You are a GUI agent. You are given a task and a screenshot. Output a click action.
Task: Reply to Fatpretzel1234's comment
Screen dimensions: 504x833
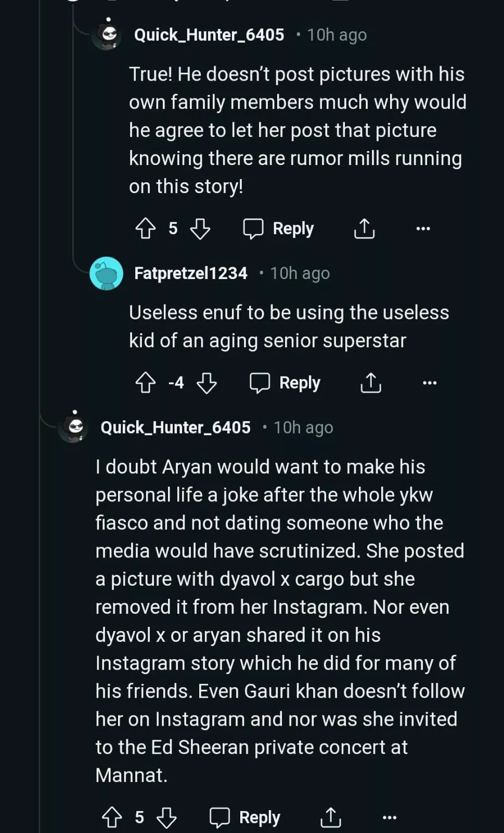[x=285, y=383]
